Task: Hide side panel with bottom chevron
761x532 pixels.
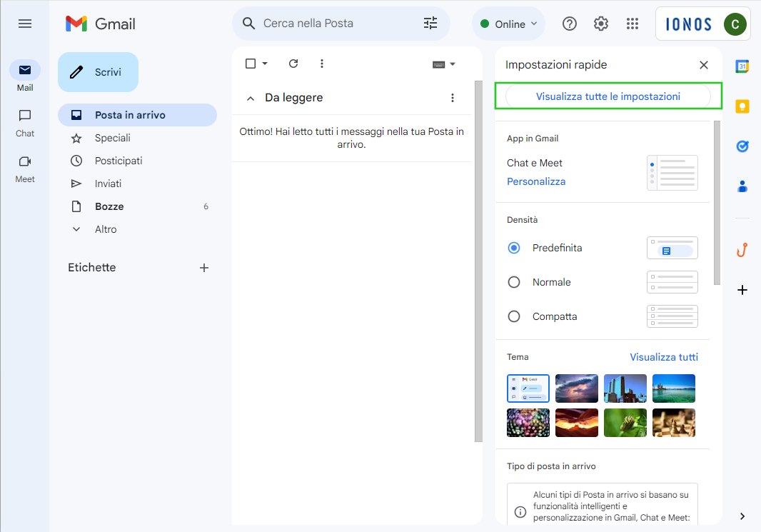Action: [742, 516]
